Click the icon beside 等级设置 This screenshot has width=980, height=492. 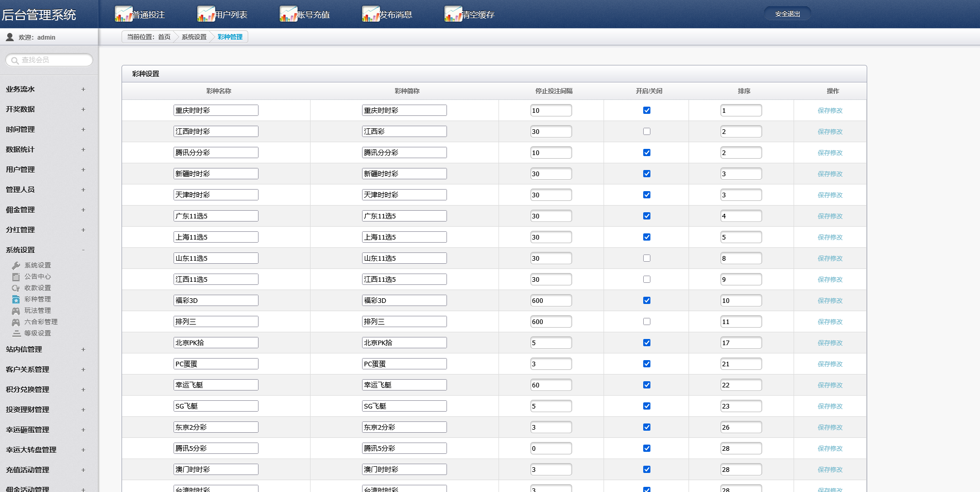[x=16, y=333]
